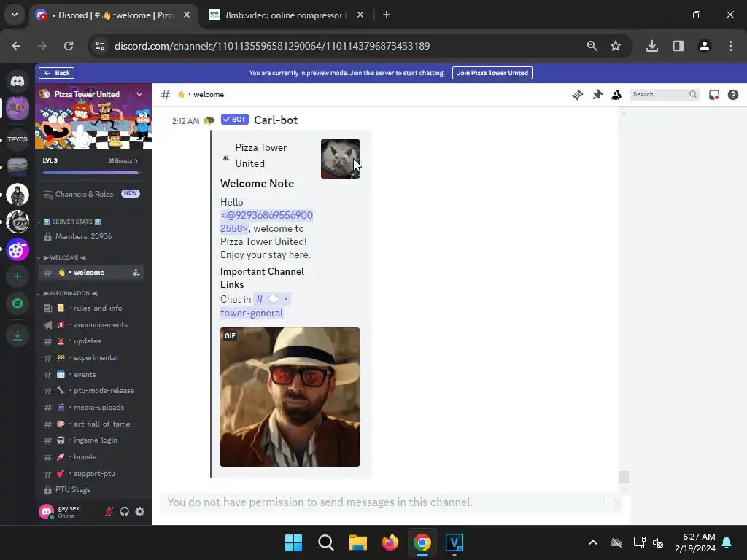Viewport: 747px width, 560px height.
Task: Select the TPYCS server icon
Action: pyautogui.click(x=18, y=139)
